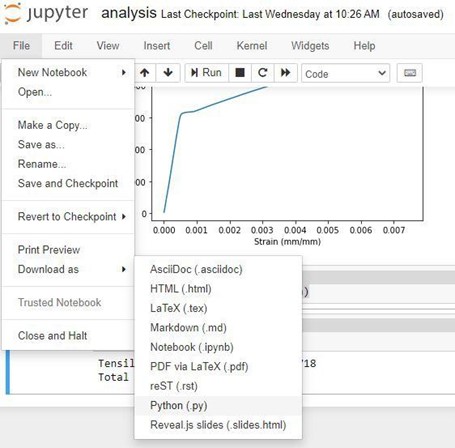The height and width of the screenshot is (448, 455).
Task: Click the Trusted Notebook entry
Action: [68, 302]
